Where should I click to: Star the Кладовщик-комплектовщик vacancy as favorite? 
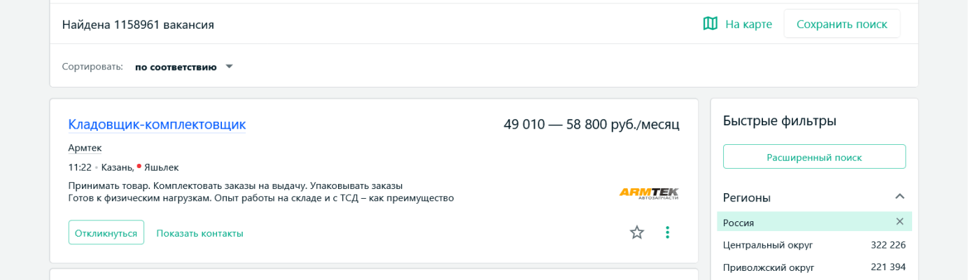[x=637, y=232]
